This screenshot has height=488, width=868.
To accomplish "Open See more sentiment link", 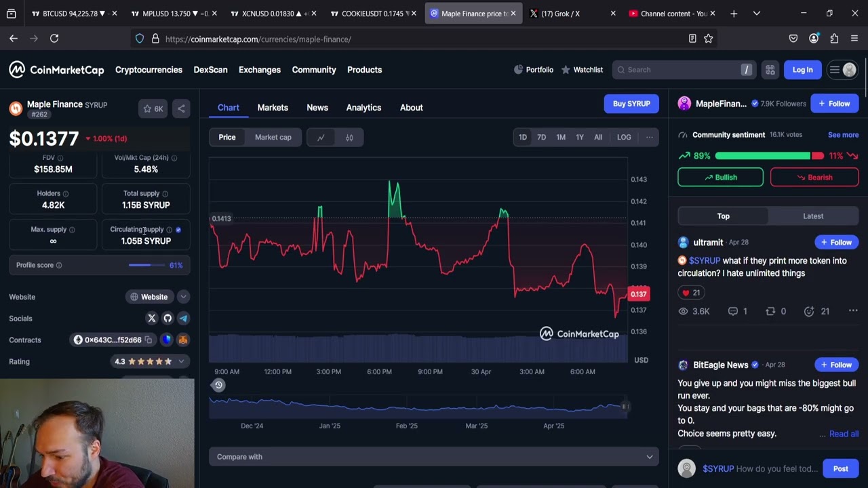I will tap(843, 135).
